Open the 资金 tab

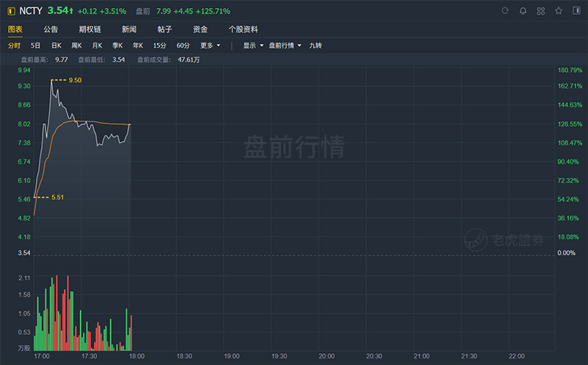click(x=200, y=29)
